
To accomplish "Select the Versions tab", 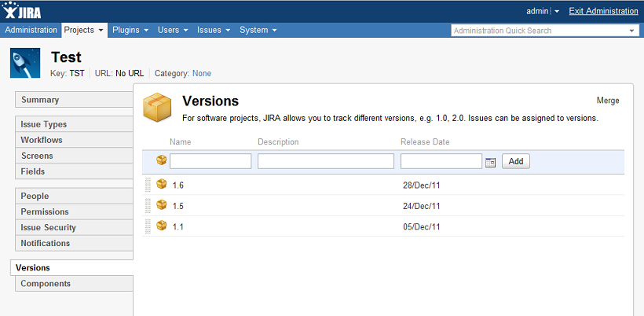I will click(72, 267).
